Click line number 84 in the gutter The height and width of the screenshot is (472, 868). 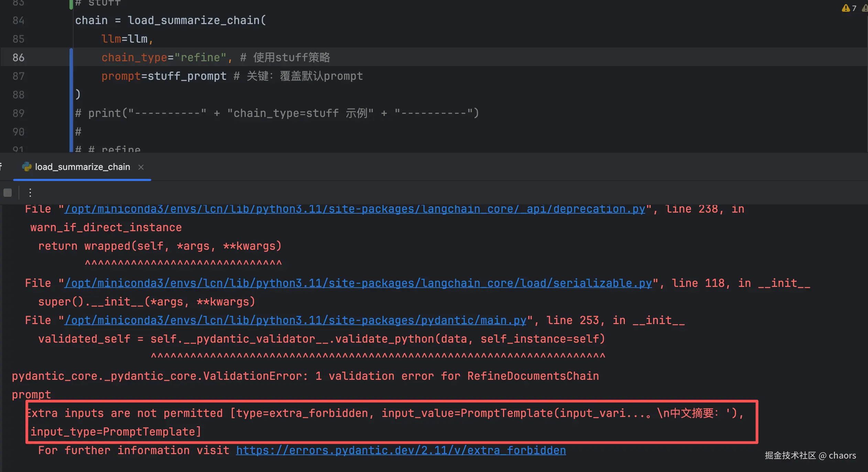click(x=19, y=20)
